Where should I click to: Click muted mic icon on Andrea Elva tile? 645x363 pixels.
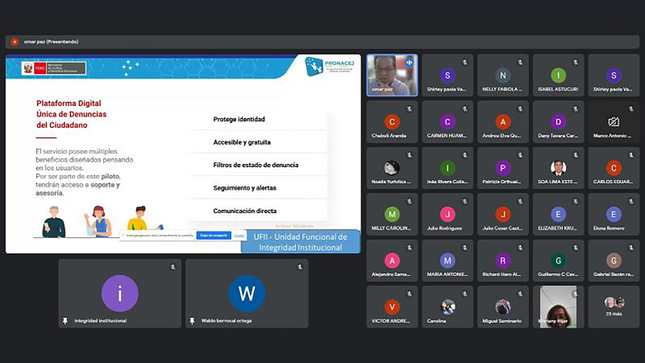520,109
